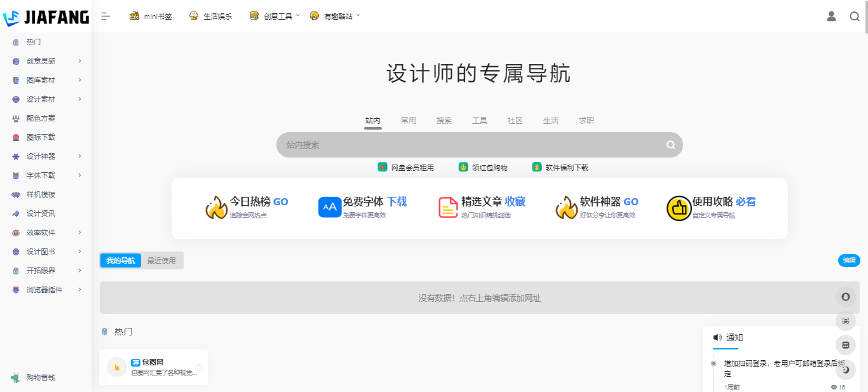Switch to the 常用 search tab
This screenshot has width=868, height=392.
(x=409, y=120)
